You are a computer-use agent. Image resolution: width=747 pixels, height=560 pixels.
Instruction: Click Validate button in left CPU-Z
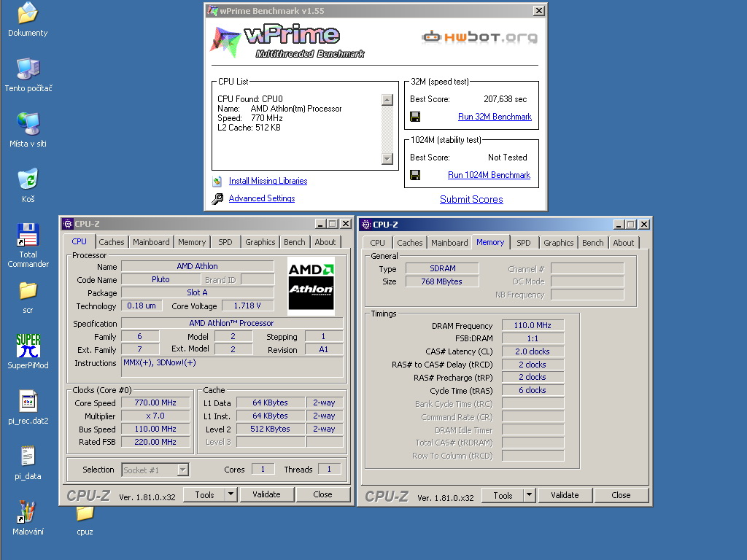[266, 495]
